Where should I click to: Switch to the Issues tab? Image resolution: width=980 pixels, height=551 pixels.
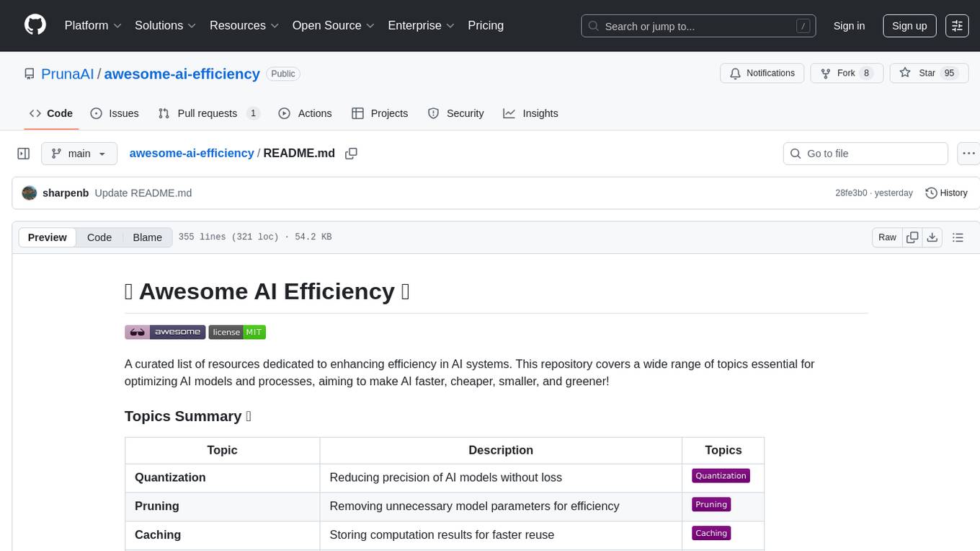pyautogui.click(x=115, y=113)
